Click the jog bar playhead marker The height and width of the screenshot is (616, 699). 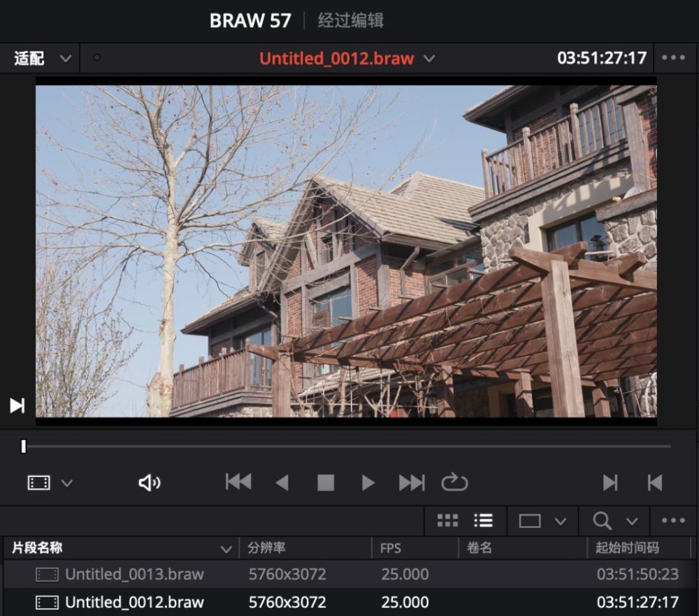click(23, 446)
